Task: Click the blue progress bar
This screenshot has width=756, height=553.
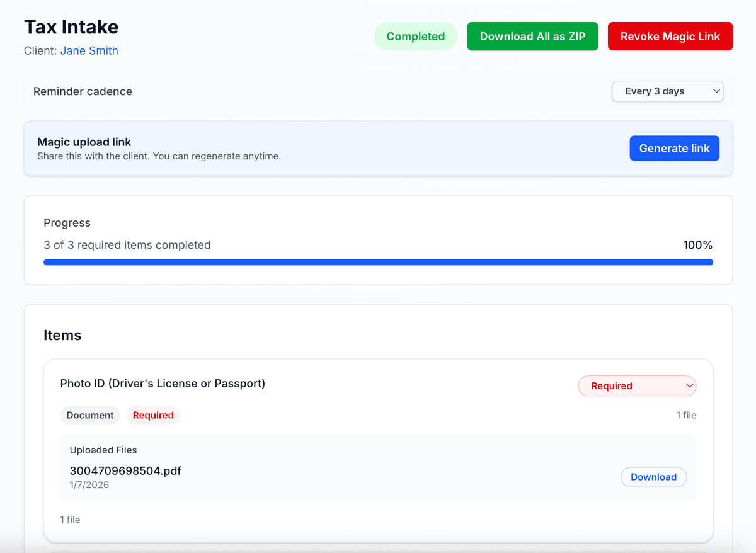Action: click(378, 262)
